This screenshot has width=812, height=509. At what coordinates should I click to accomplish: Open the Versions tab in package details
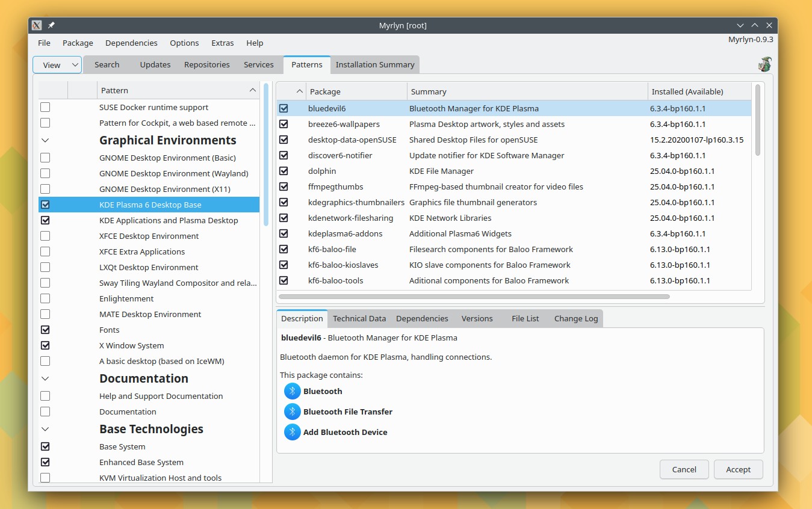(477, 318)
